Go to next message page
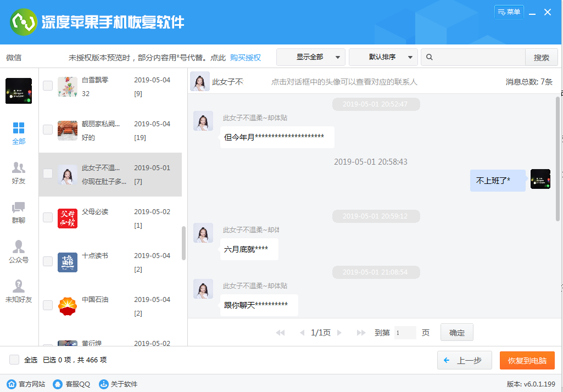The width and height of the screenshot is (563, 392). 339,333
